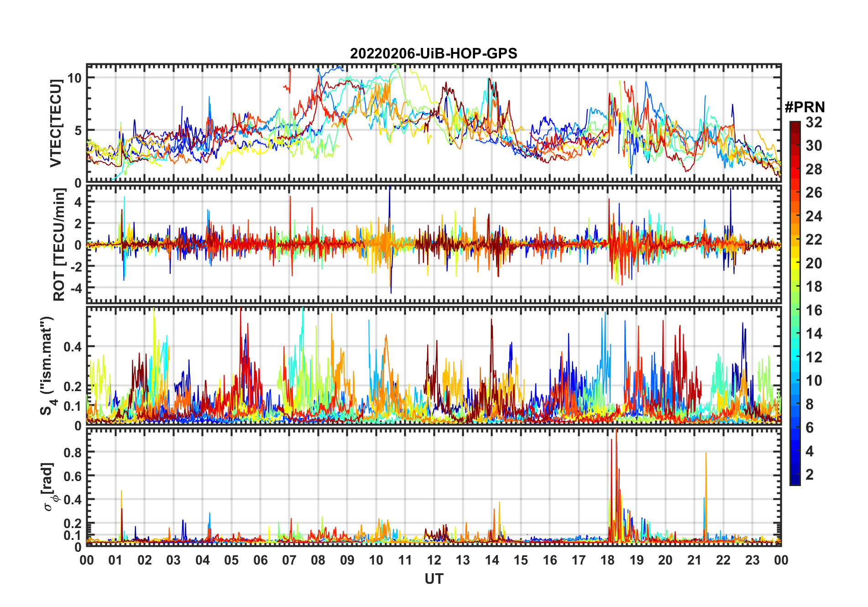Click hour 17 on the UT axis
This screenshot has width=868, height=607.
click(x=579, y=560)
